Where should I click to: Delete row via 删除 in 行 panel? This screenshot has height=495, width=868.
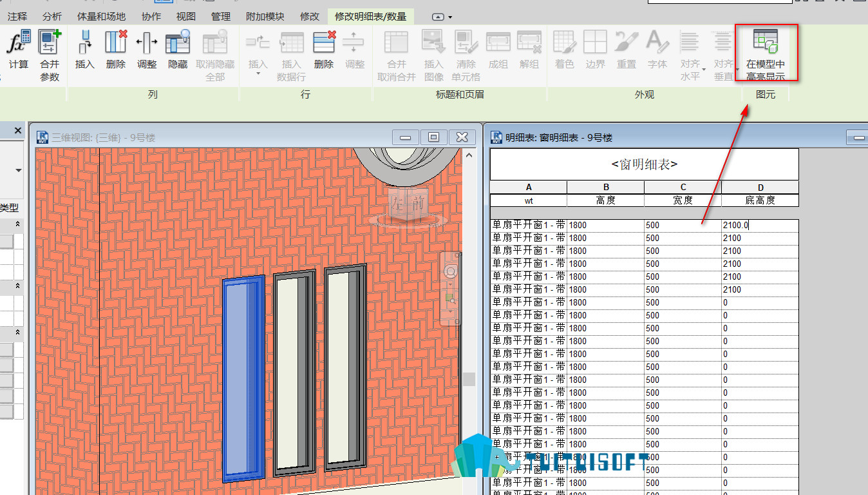coord(324,50)
